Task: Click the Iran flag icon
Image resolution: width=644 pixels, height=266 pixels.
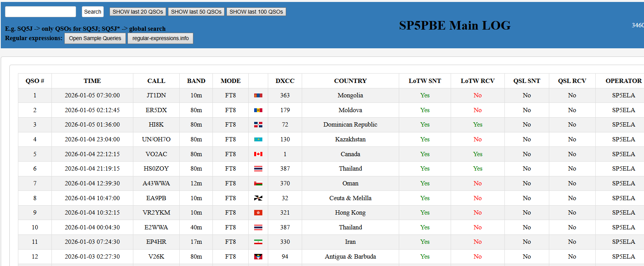Action: (258, 242)
